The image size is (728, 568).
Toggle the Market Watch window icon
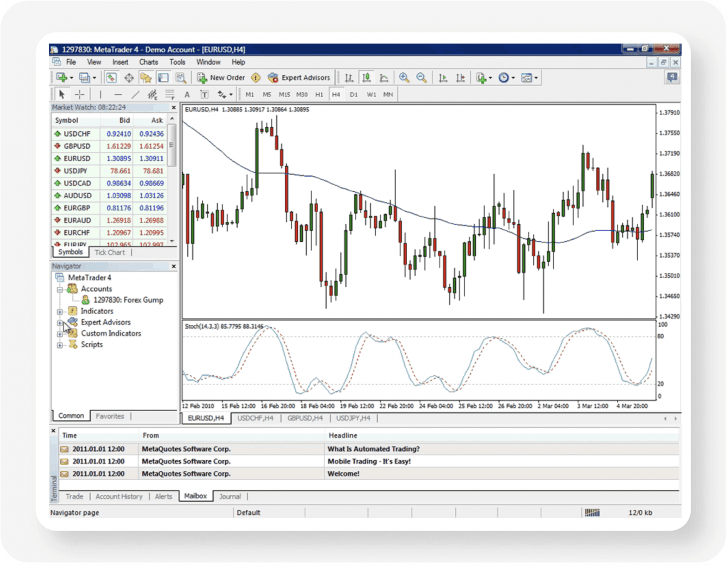pyautogui.click(x=111, y=78)
